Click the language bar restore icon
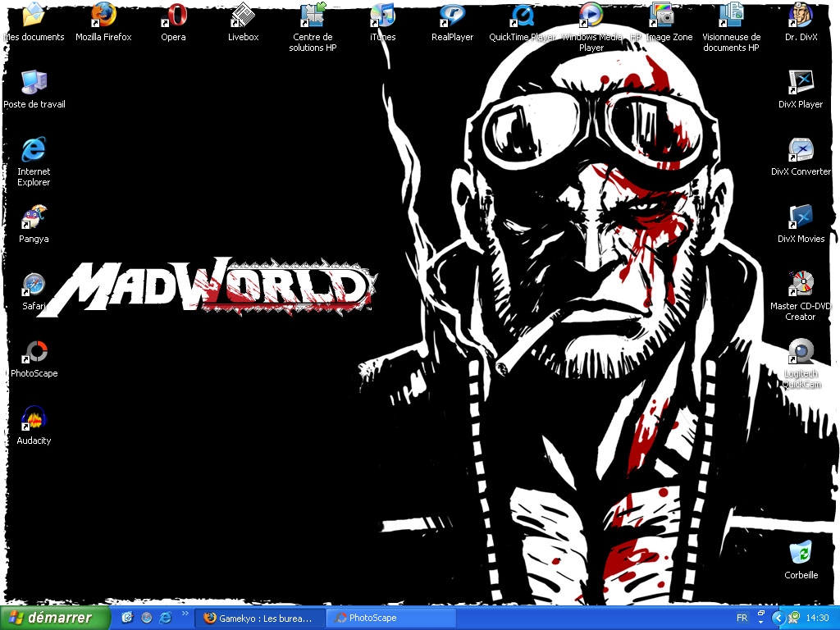The image size is (840, 630). pos(760,612)
